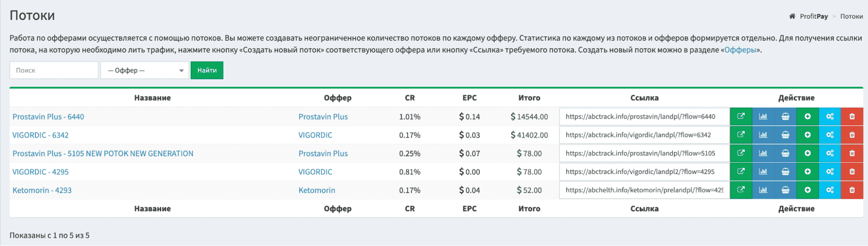Expand the Оффер filter dropdown
Viewport: 868px width, 246px height.
[x=145, y=70]
